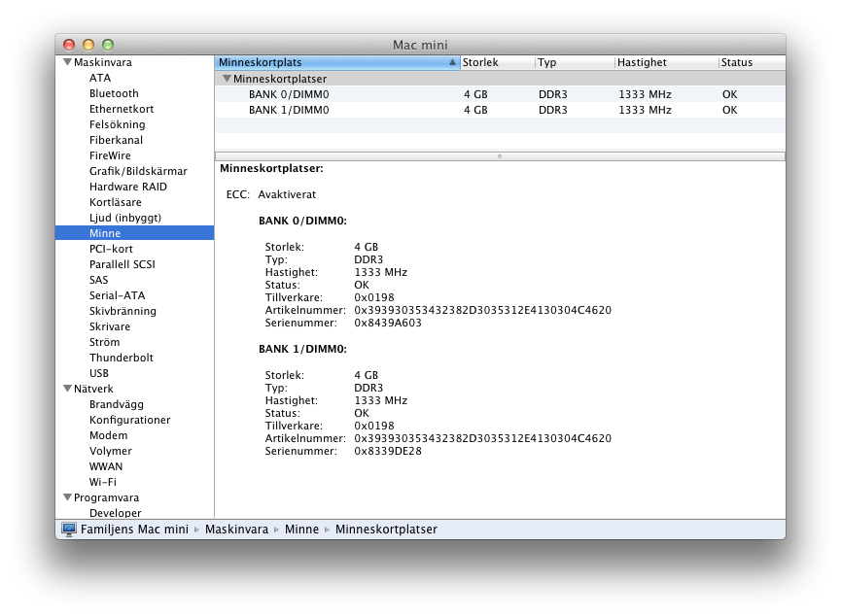Select FireWire in the sidebar
Viewport: 841px width, 616px height.
(x=110, y=155)
